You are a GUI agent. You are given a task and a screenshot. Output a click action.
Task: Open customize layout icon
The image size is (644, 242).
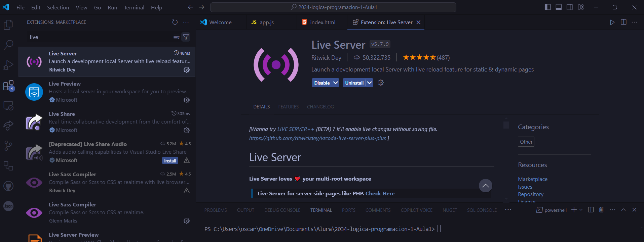(581, 7)
